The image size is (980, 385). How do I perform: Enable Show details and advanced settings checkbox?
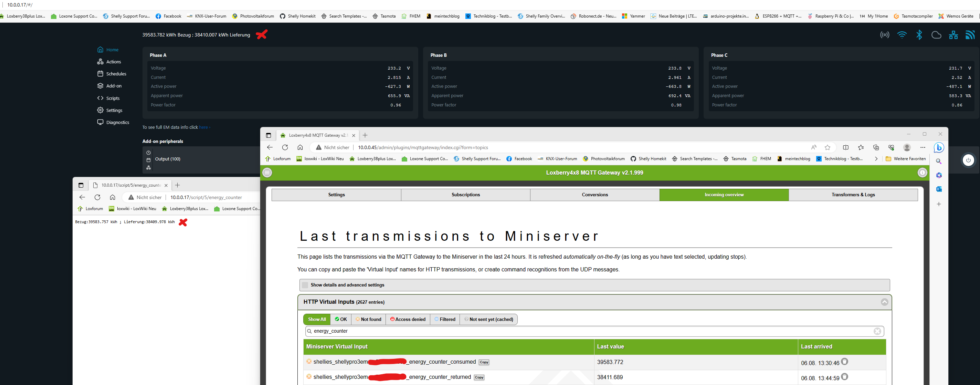point(305,285)
